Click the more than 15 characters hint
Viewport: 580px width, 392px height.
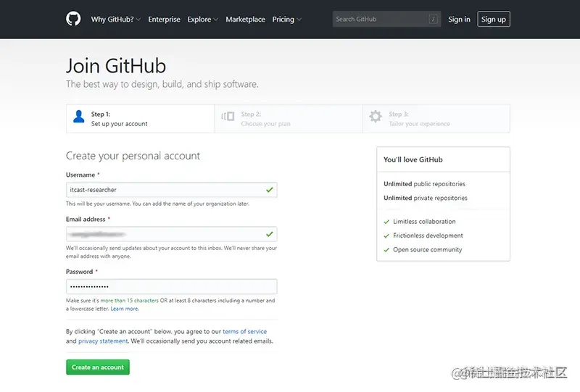click(x=130, y=301)
